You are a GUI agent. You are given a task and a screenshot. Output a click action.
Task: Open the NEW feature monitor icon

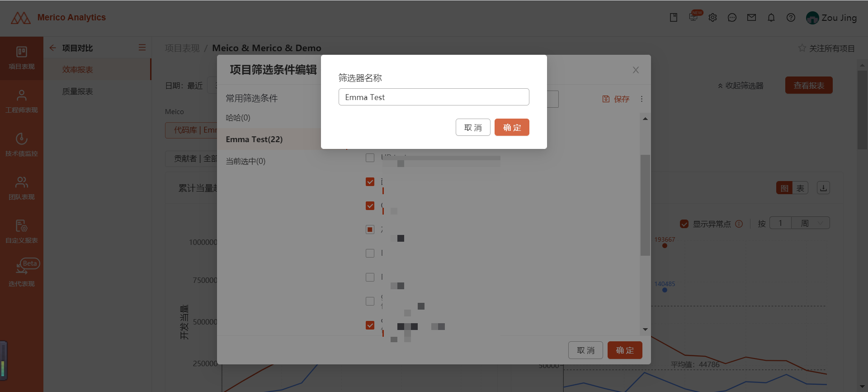pyautogui.click(x=693, y=17)
